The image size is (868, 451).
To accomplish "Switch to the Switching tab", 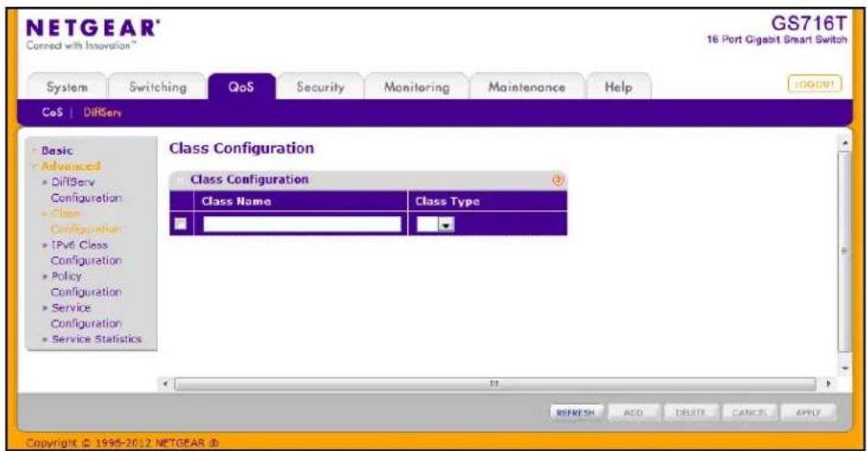I will (158, 87).
